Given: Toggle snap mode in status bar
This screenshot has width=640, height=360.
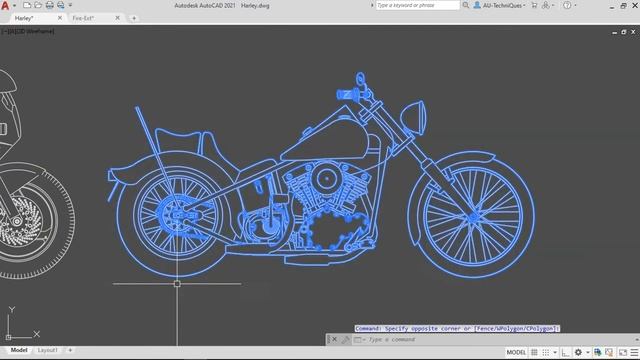Looking at the screenshot, I should [x=546, y=352].
